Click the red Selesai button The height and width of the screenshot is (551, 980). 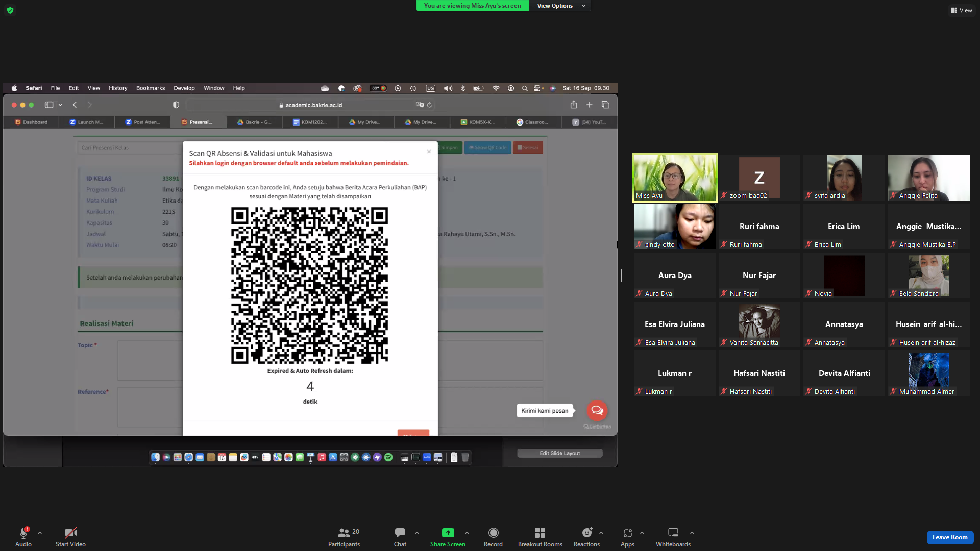528,148
